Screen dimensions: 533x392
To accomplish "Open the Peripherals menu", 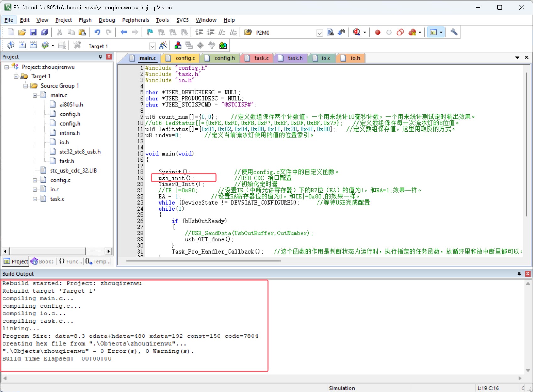I will pos(136,20).
